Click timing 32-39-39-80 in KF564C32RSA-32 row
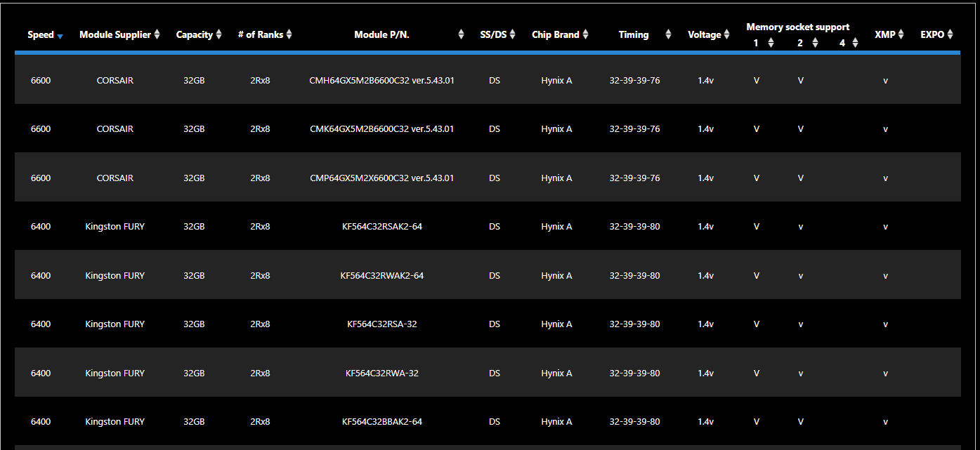Screen dimensions: 980x450 [x=635, y=324]
